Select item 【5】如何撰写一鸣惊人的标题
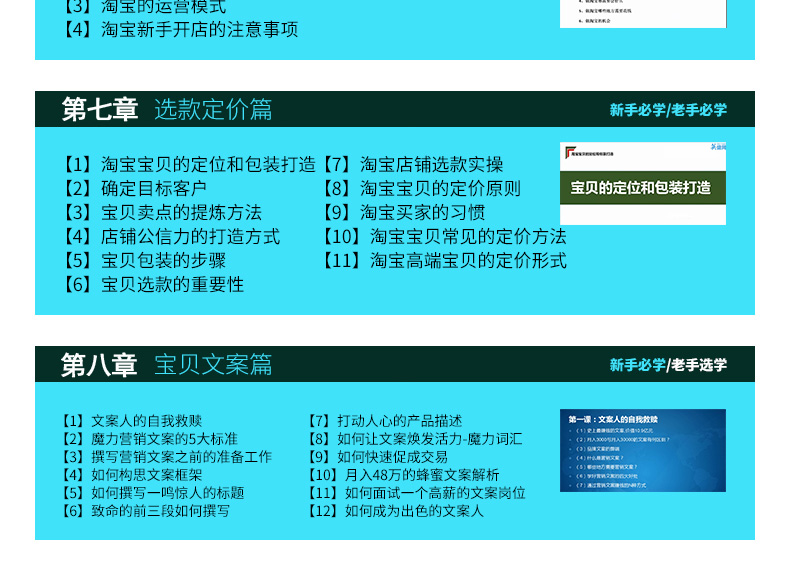Viewport: 790px width, 567px height. (x=153, y=493)
